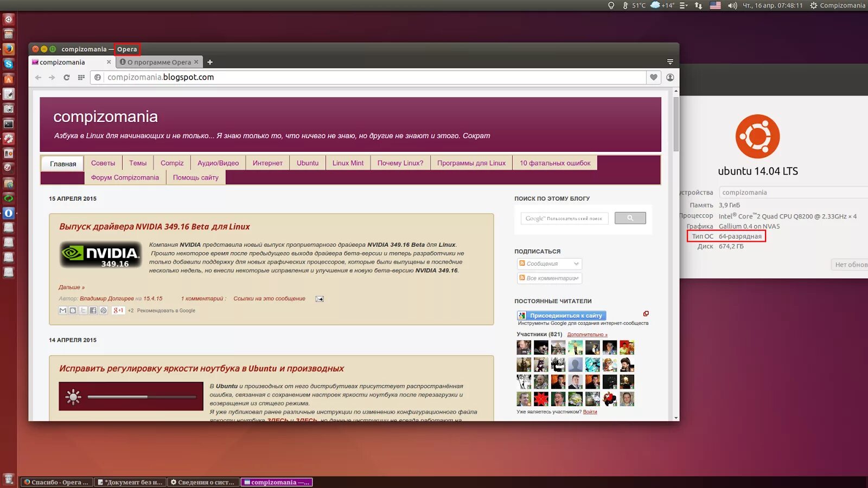Click 'Присоединиться к сайту' button

(x=561, y=316)
